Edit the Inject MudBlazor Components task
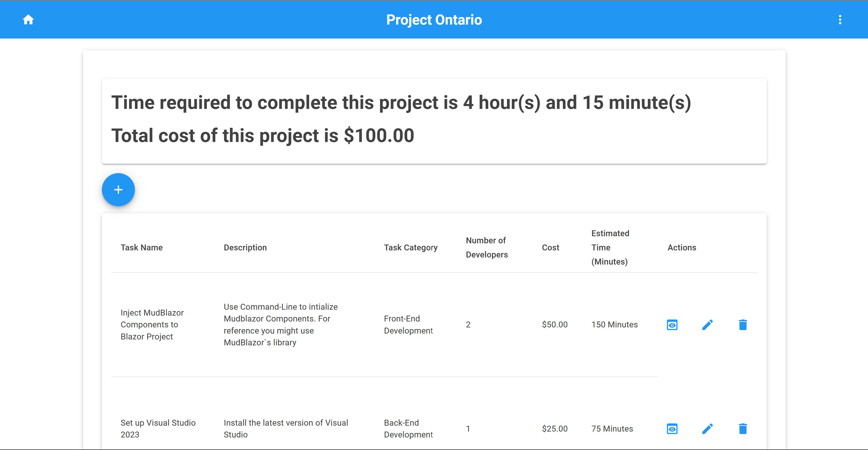 click(707, 325)
